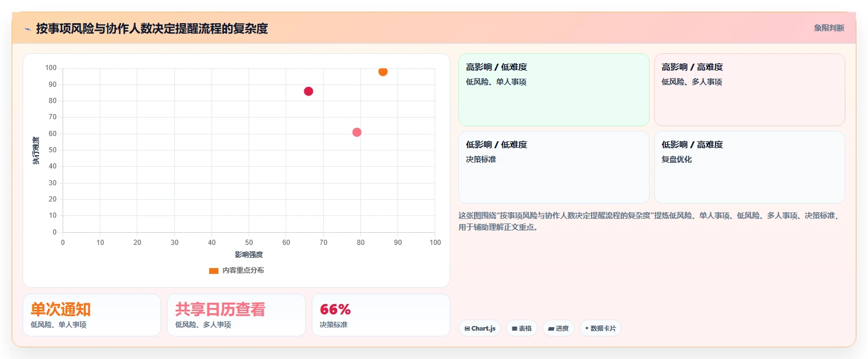Open the 66% 决策标准 stat card
Image resolution: width=868 pixels, height=359 pixels.
click(x=381, y=315)
